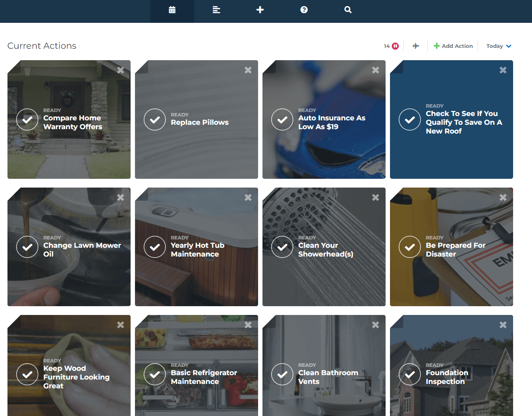
Task: Tick the Clean Bathroom Vents checkmark circle
Action: point(282,374)
